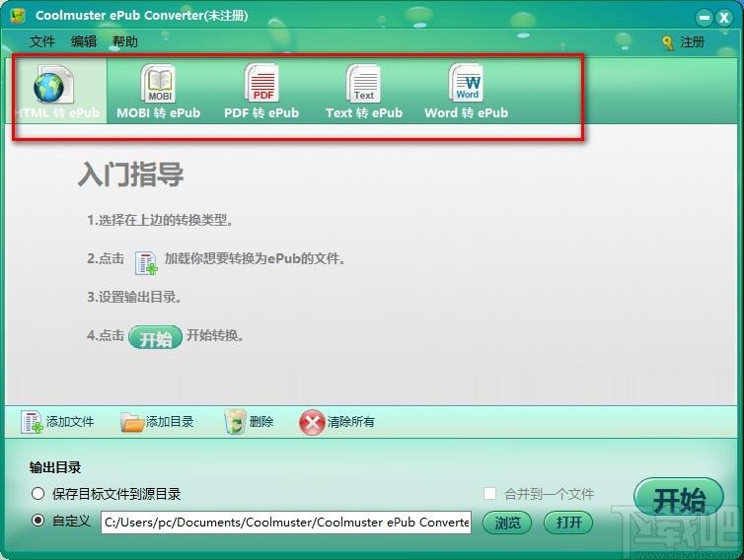Click the Coolmuster app logo in title bar
Viewport: 744px width, 560px height.
click(17, 15)
